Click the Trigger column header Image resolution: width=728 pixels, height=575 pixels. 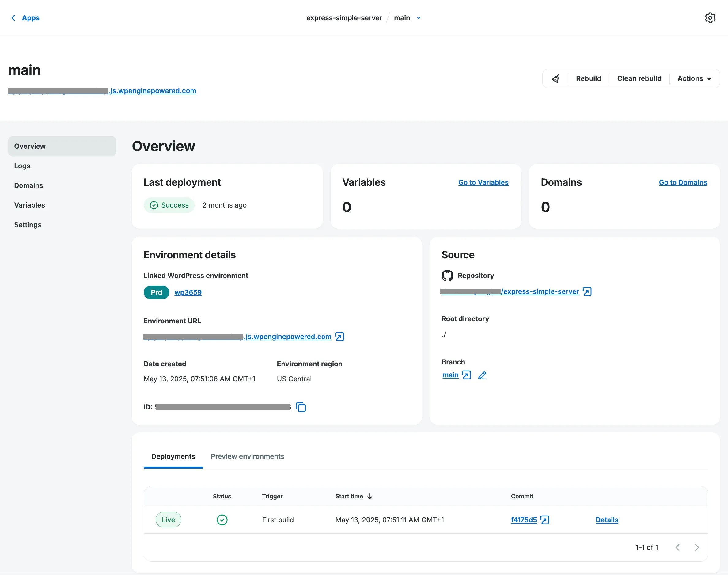272,496
